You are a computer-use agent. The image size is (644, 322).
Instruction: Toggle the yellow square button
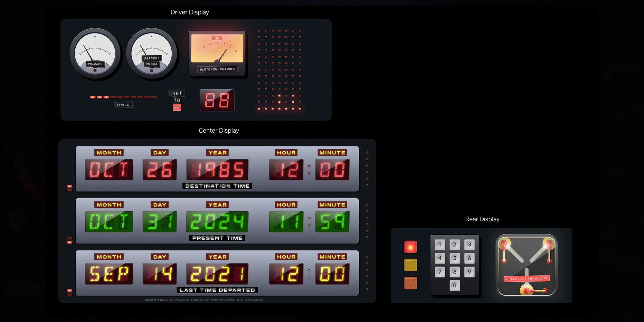pyautogui.click(x=411, y=265)
